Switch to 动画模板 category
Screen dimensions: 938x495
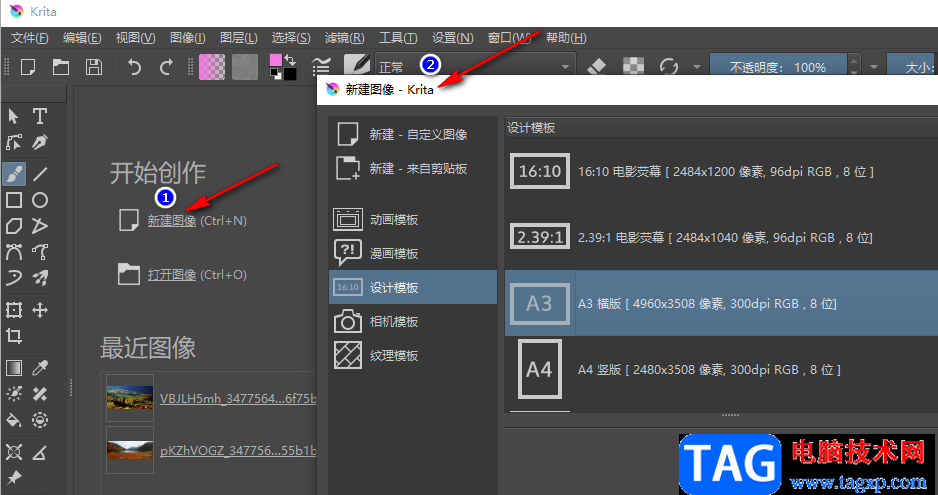click(x=413, y=220)
